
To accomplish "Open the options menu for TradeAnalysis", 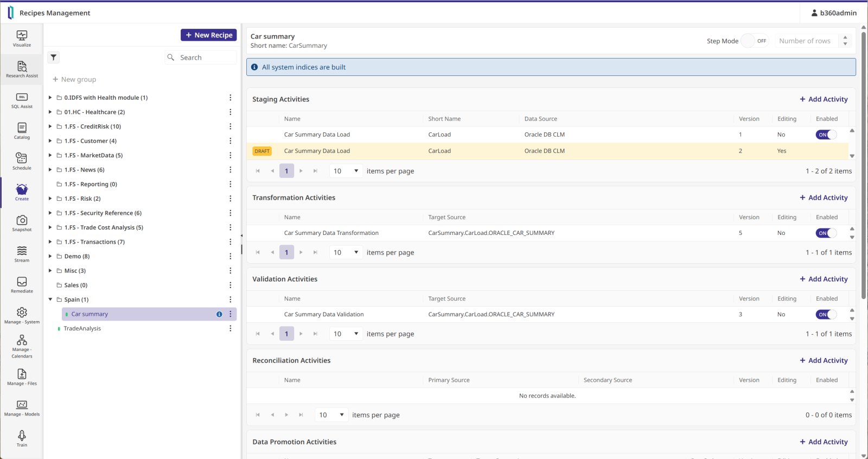I will (230, 328).
